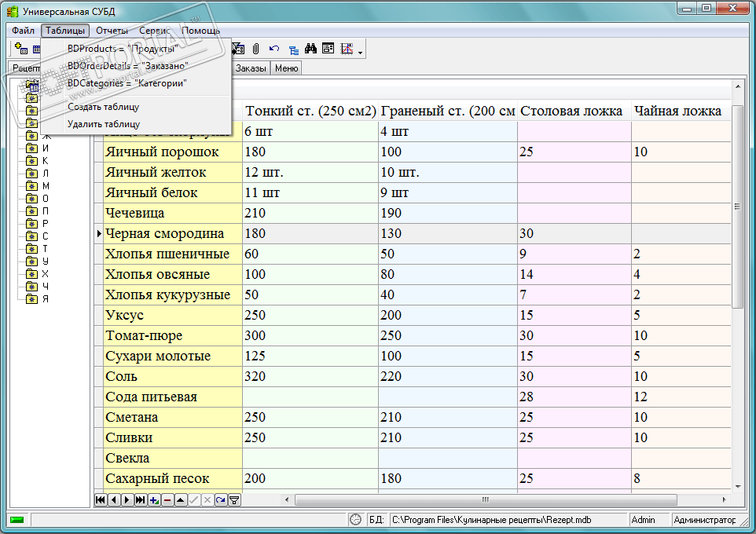
Task: Click the horizontal scrollbar thumb of grid
Action: tap(485, 499)
